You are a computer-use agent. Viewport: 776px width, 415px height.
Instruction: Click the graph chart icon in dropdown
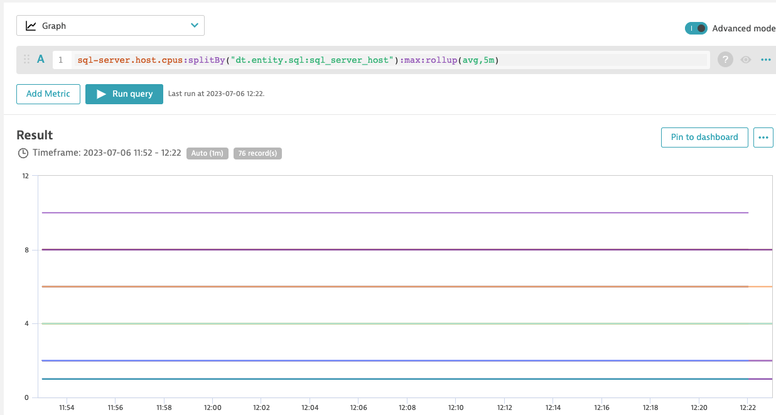(31, 26)
